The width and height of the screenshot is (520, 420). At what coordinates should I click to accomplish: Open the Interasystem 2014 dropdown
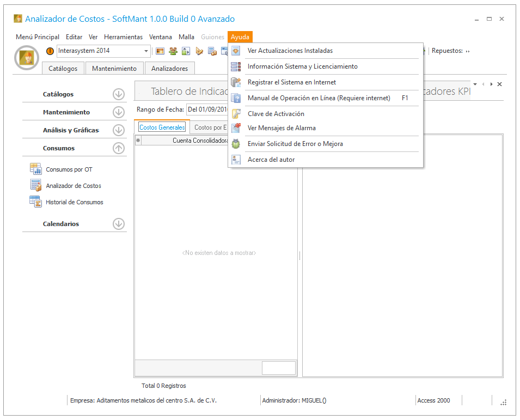pyautogui.click(x=146, y=51)
